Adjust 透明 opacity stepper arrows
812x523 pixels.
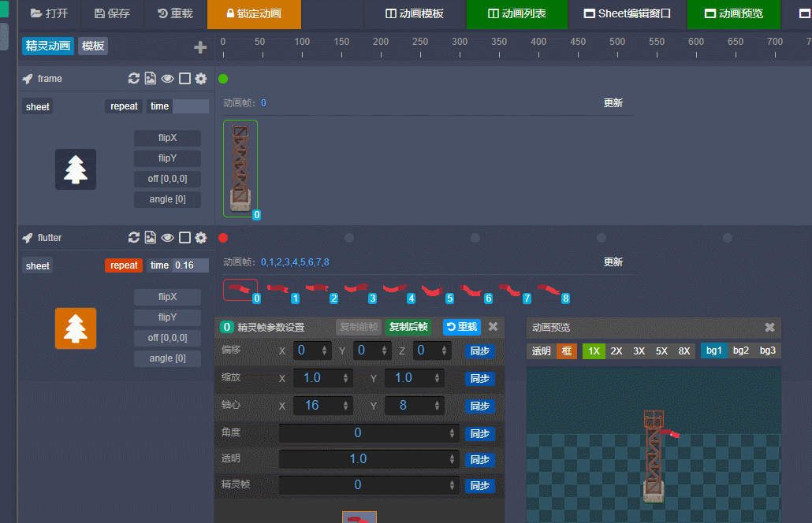coord(452,459)
